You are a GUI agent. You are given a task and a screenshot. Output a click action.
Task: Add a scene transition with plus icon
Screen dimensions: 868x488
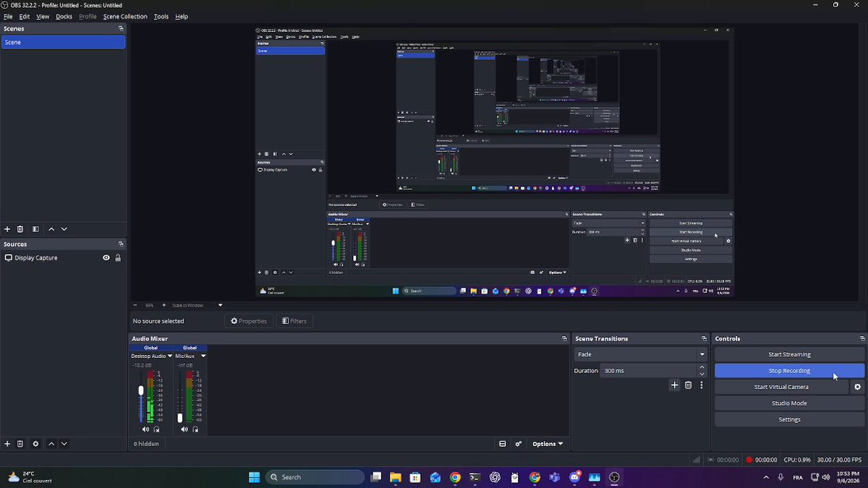[674, 385]
